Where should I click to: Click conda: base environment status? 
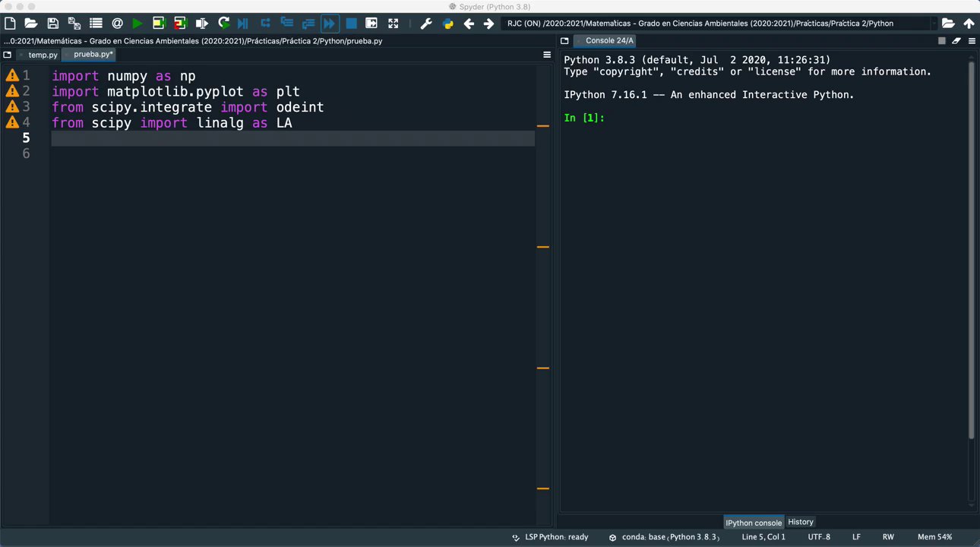coord(665,537)
